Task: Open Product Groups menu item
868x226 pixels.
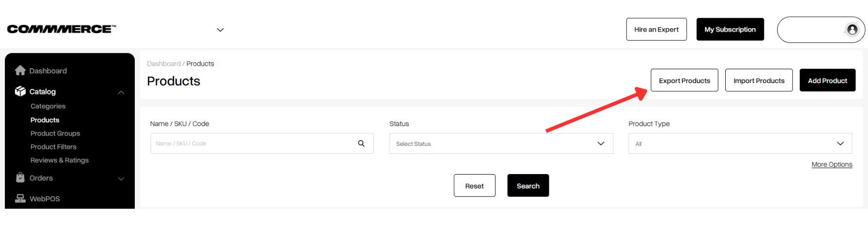Action: 55,134
